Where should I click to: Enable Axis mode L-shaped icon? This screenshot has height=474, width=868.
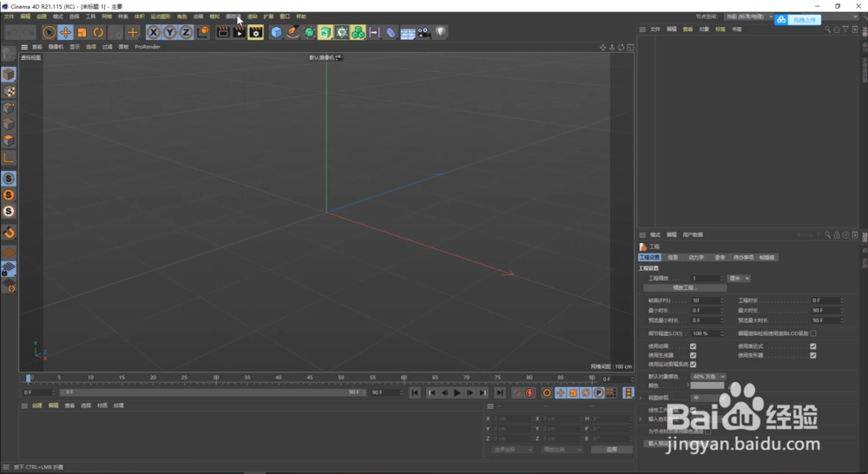[9, 158]
